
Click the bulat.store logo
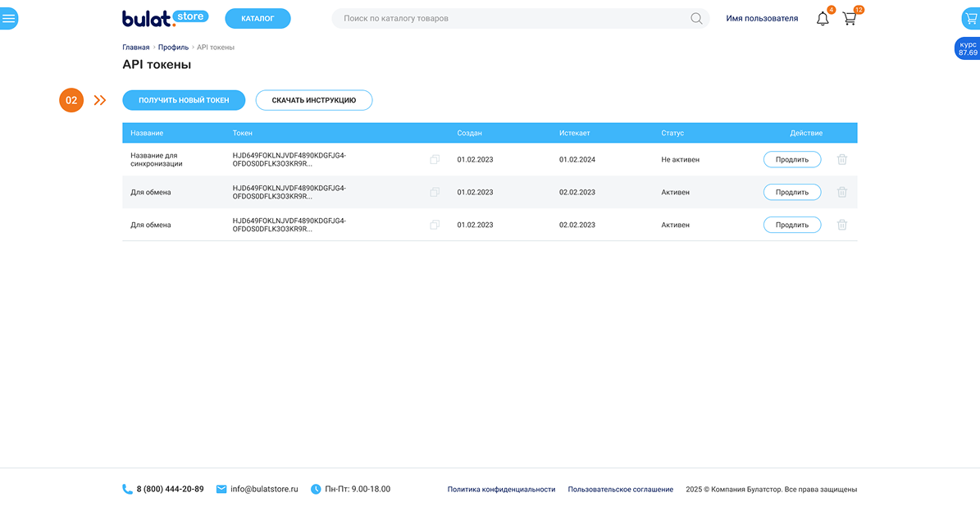(x=165, y=18)
